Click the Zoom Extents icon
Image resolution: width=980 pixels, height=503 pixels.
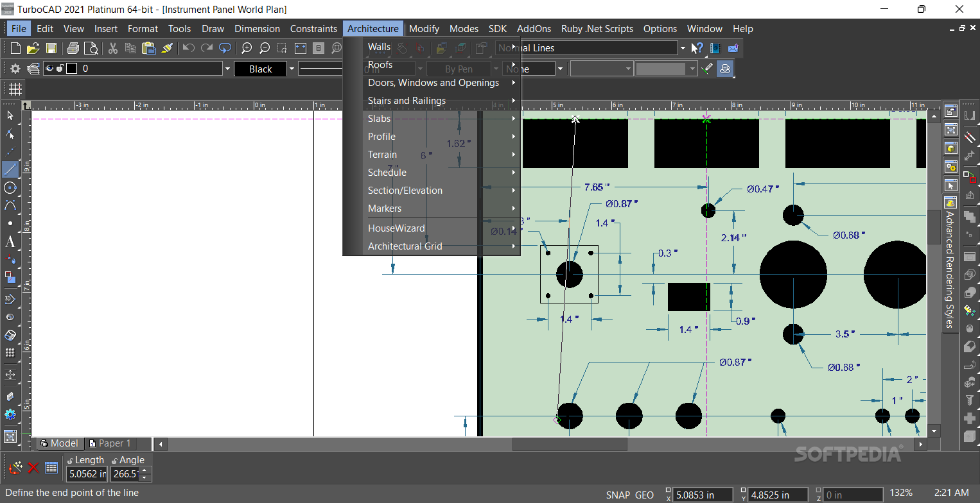[x=301, y=48]
